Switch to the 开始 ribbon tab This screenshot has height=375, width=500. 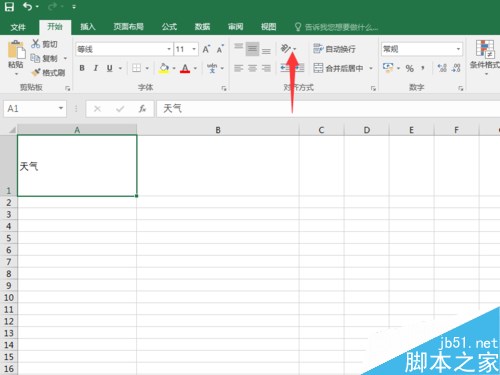pos(55,27)
